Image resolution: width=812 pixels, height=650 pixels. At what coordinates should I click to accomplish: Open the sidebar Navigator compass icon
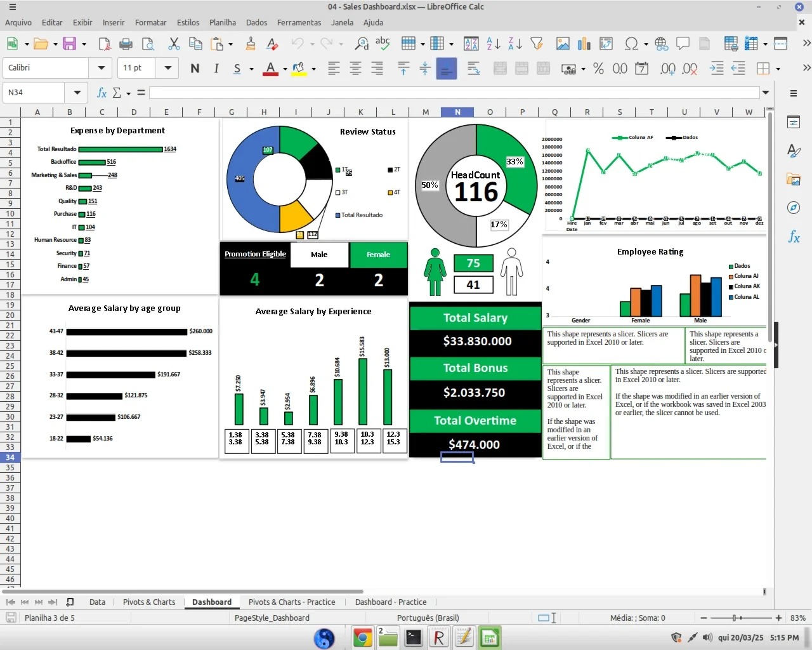tap(794, 208)
